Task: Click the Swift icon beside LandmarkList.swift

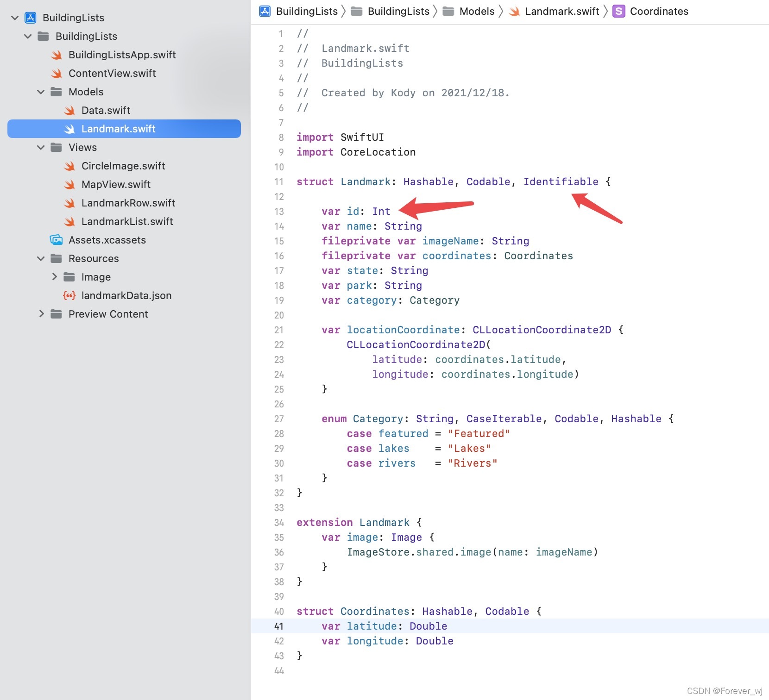Action: pos(69,221)
